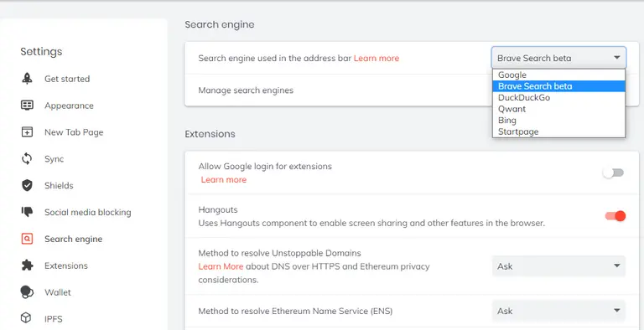
Task: Click the Hangouts description text
Action: pyautogui.click(x=371, y=224)
